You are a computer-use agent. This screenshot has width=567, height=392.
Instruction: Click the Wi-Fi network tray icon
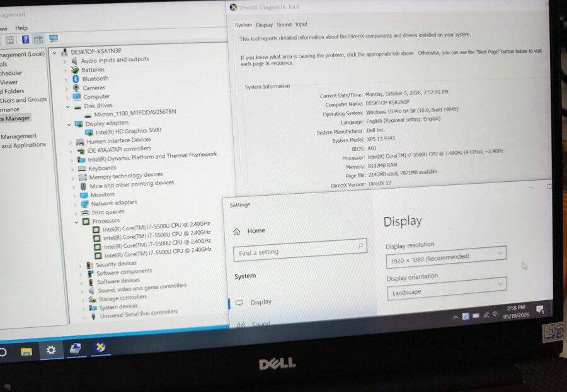coord(486,315)
